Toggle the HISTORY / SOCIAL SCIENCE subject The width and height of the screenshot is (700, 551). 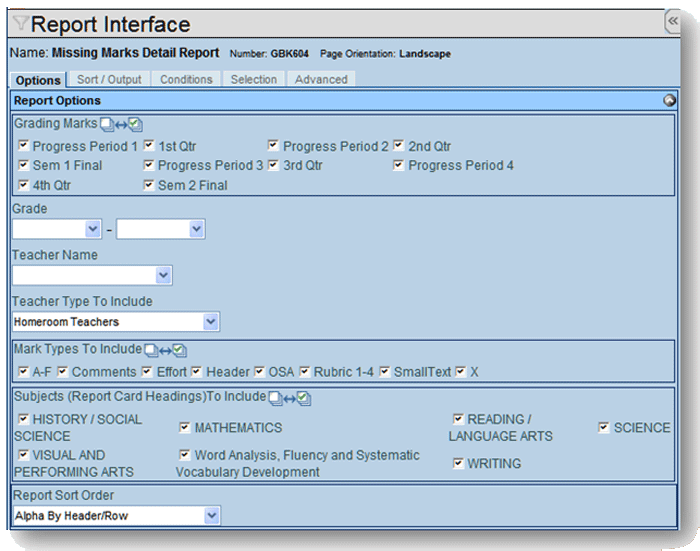pos(23,418)
